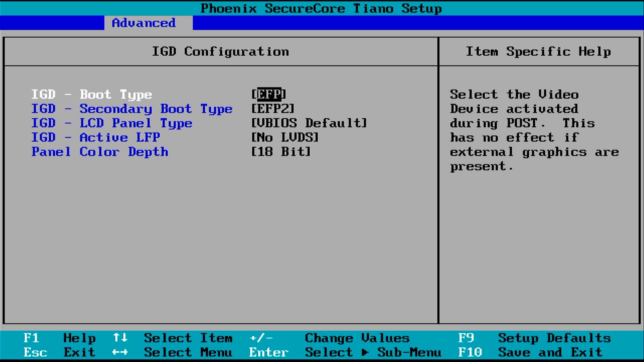Click the IGD Configuration heading

click(x=220, y=52)
